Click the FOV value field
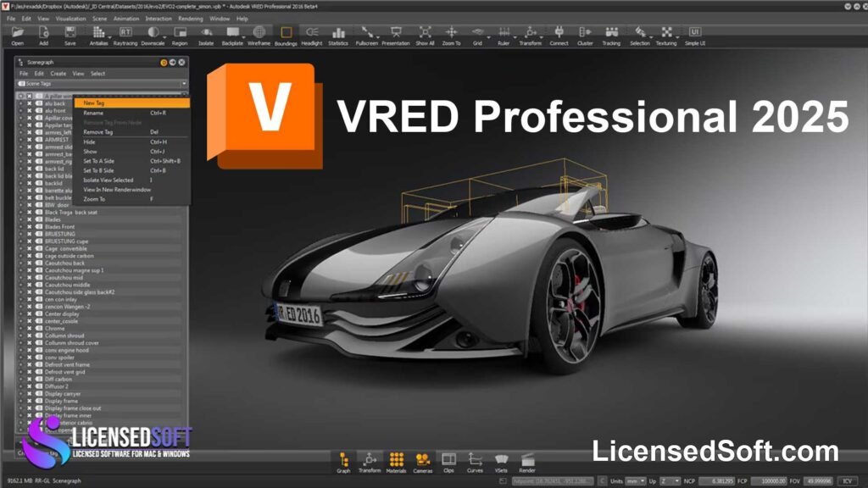The height and width of the screenshot is (488, 868). click(818, 481)
